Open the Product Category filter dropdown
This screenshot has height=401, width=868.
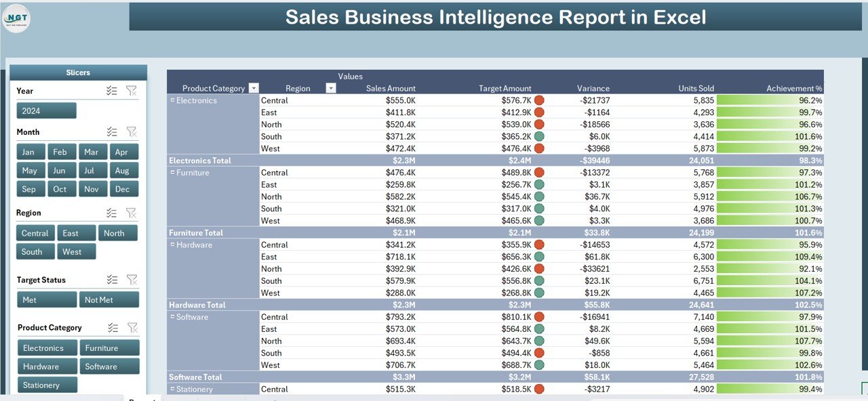[254, 88]
